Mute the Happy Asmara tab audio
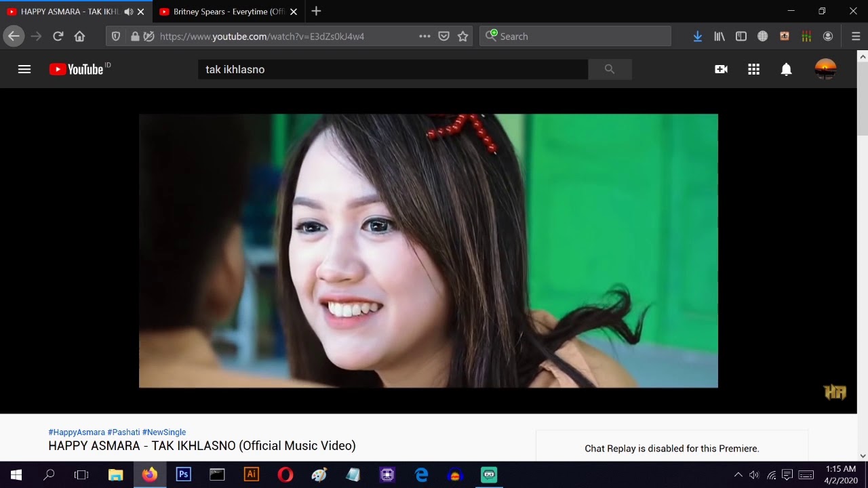 tap(128, 12)
